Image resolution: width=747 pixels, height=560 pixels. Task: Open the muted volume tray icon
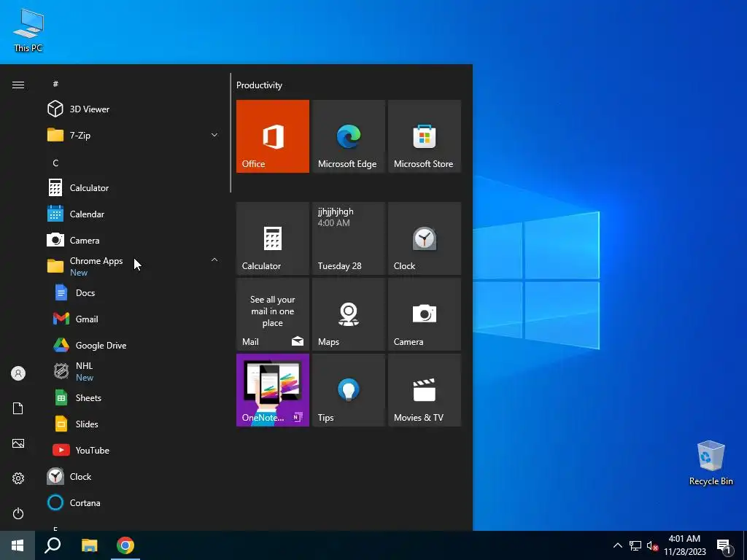click(x=652, y=545)
